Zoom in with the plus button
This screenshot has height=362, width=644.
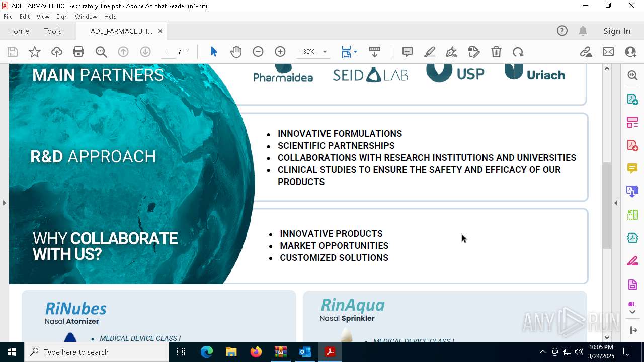coord(280,52)
